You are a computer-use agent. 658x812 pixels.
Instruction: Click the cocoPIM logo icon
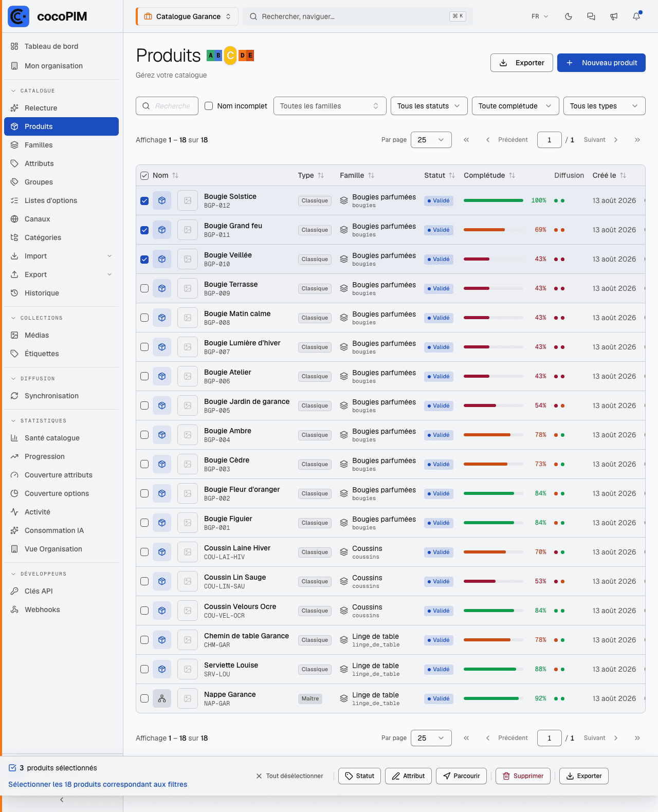[x=19, y=16]
